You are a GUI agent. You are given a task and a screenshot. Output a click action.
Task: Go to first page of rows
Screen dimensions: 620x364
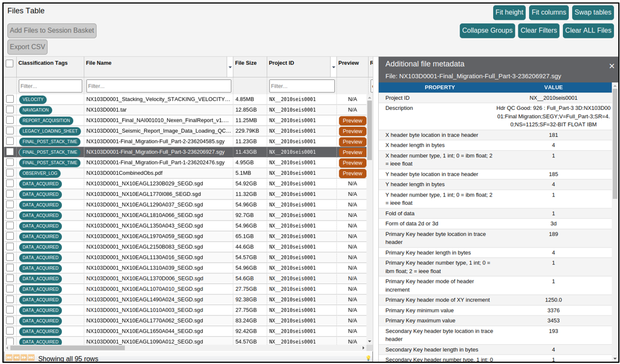point(9,357)
